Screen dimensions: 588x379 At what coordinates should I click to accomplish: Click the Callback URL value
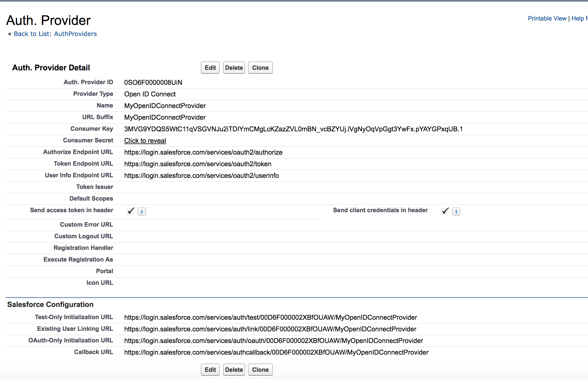point(276,352)
